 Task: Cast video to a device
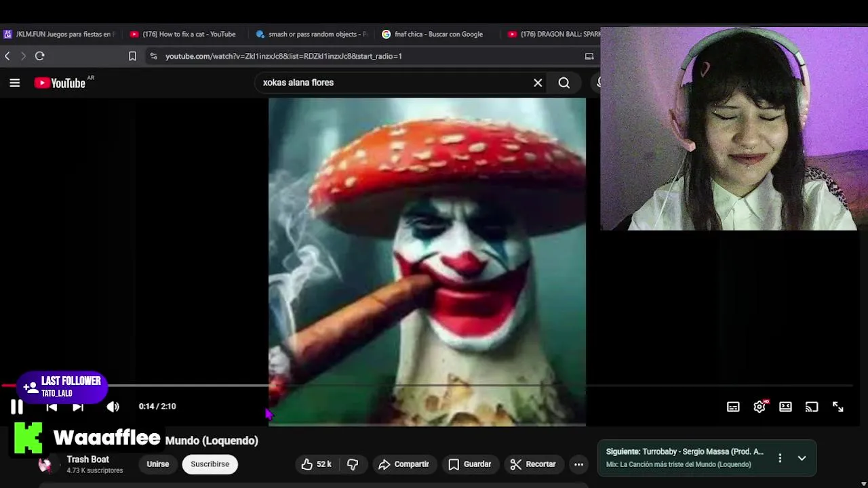pos(812,407)
